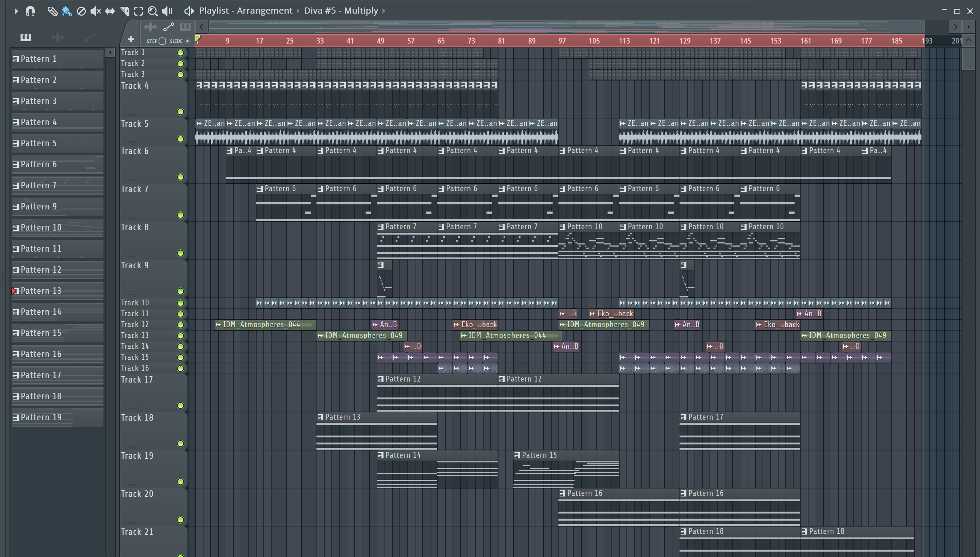Select Pattern 19 in the picker
Viewport: 980px width, 557px height.
point(58,417)
